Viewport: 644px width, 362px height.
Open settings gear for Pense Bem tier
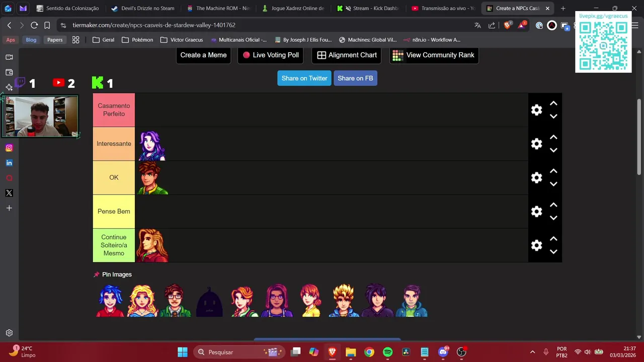(x=537, y=212)
